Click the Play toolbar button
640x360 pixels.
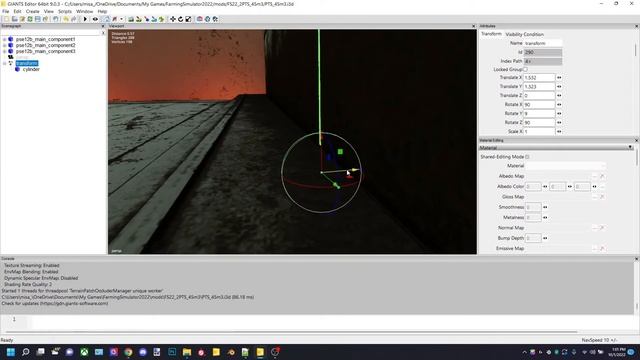85,19
